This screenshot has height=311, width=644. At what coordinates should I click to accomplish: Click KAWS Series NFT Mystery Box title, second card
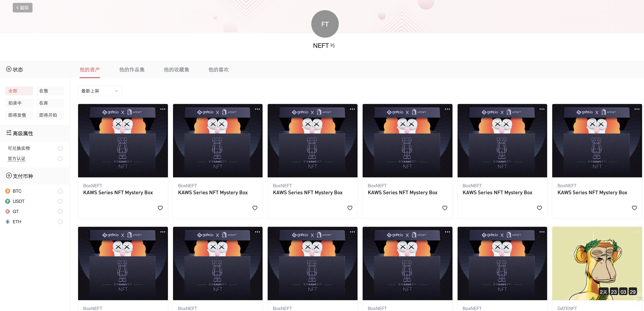[x=213, y=193]
